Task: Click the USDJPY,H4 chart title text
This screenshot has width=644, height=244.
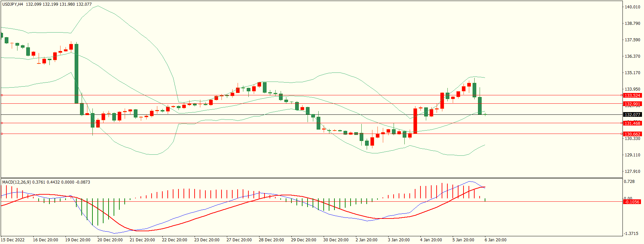Action: 13,4
